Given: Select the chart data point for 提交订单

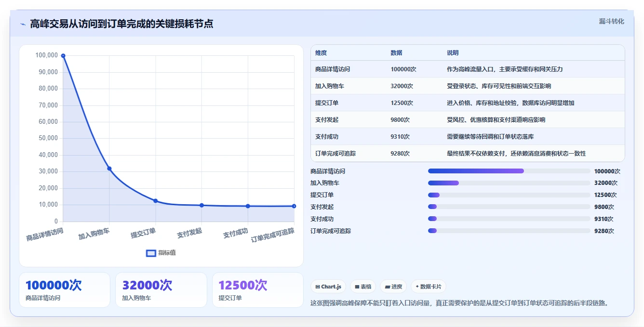Looking at the screenshot, I should tap(155, 201).
